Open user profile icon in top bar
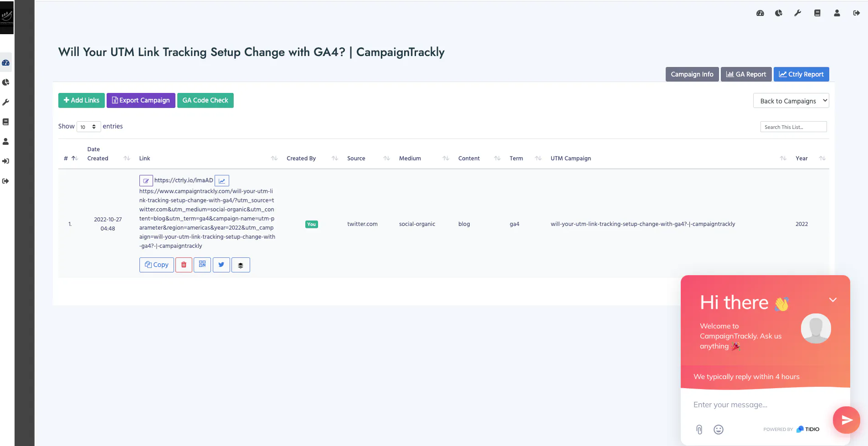This screenshot has width=868, height=446. pos(837,13)
